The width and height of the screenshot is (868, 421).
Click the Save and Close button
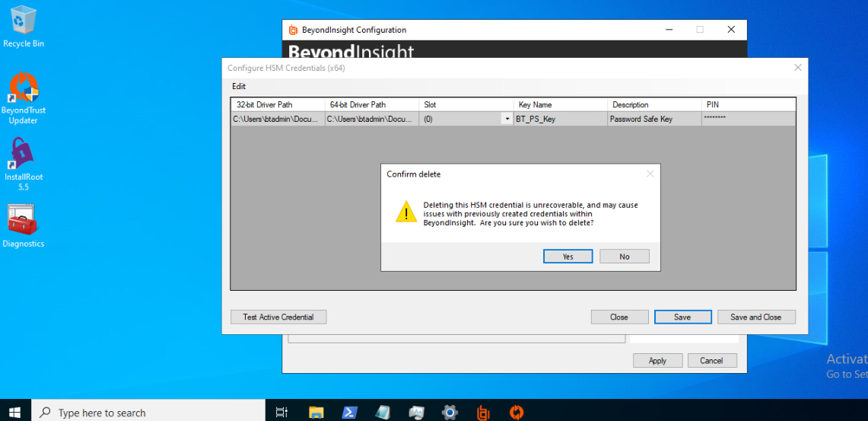coord(756,317)
